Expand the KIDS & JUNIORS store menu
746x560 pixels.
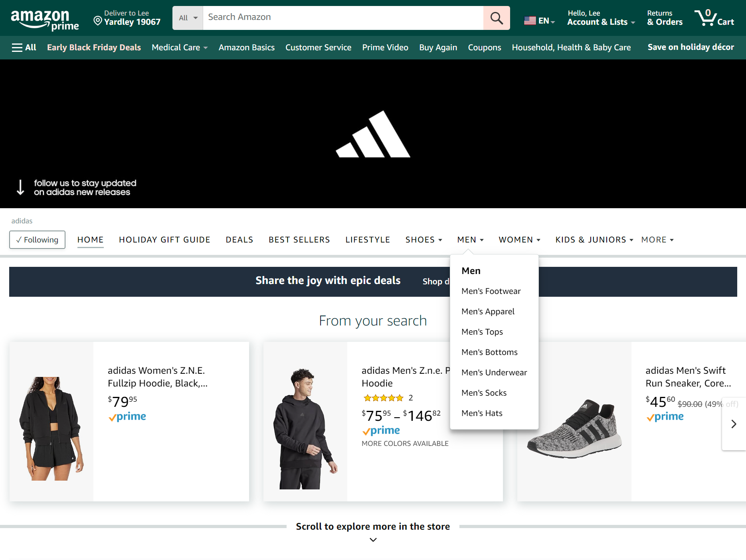(594, 240)
